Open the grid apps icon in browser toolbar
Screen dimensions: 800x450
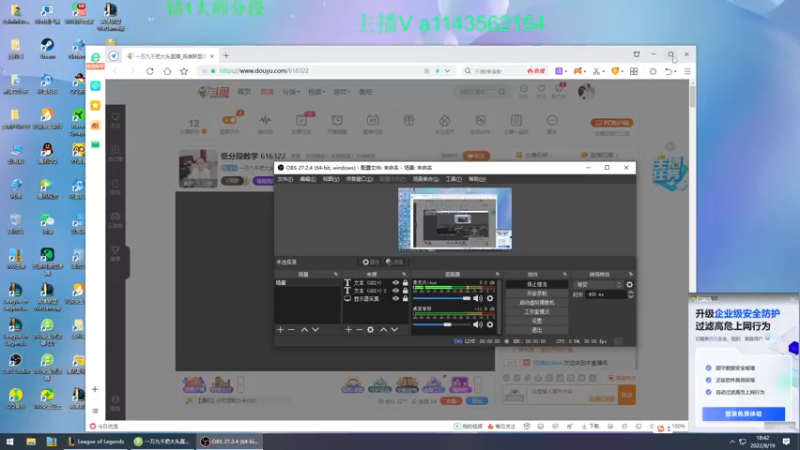coord(634,71)
